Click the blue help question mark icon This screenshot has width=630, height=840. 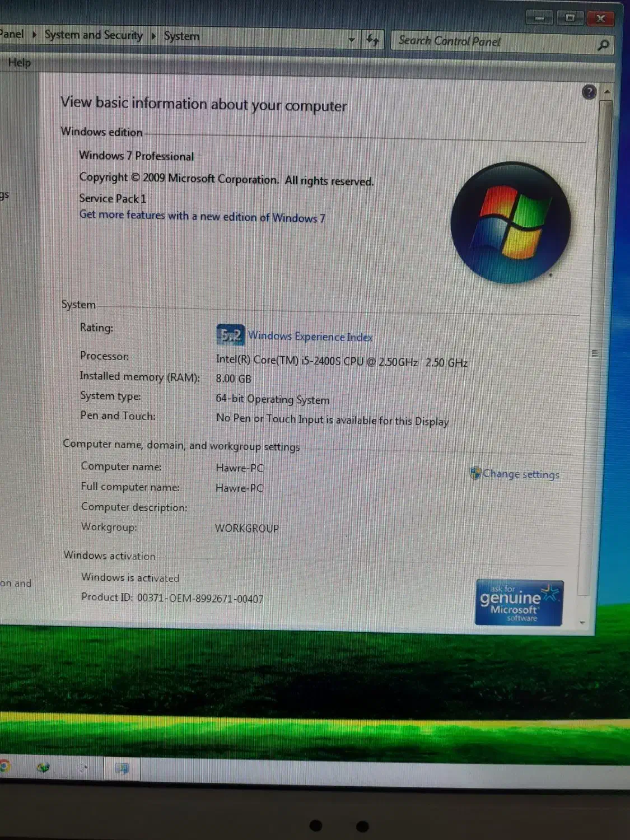(x=589, y=92)
